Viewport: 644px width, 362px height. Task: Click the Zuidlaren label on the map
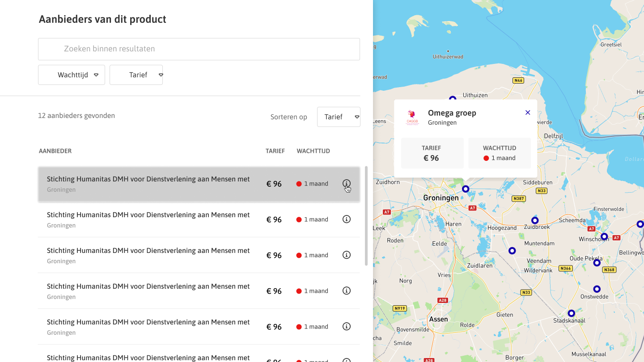click(479, 265)
